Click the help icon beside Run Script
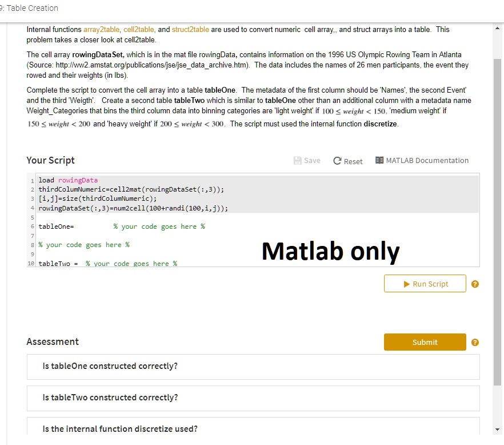 coord(475,284)
